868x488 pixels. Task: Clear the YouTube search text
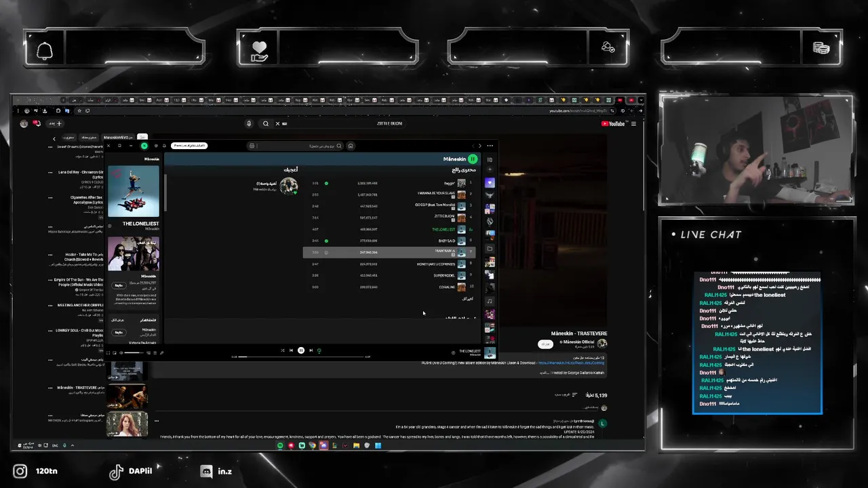pyautogui.click(x=277, y=123)
